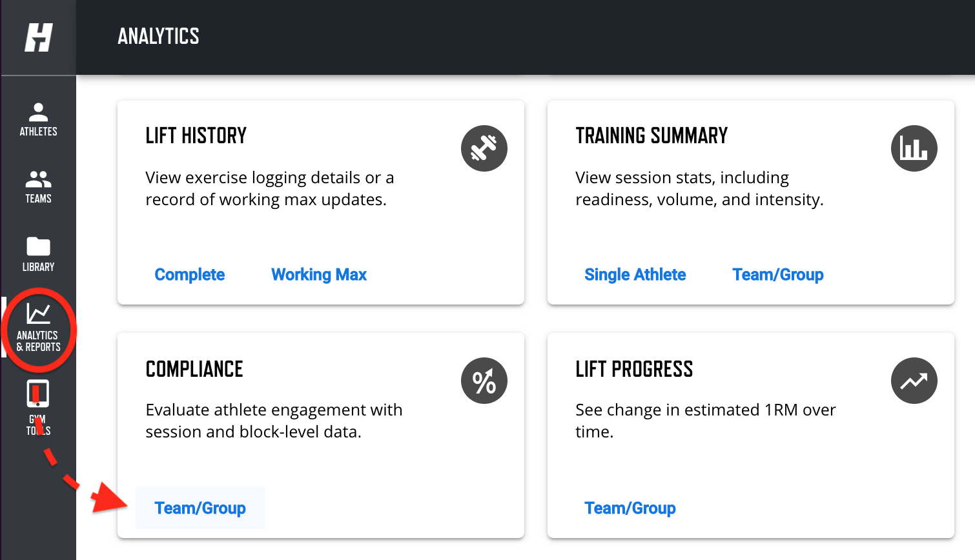975x560 pixels.
Task: Click the Lift History card title
Action: click(x=196, y=135)
